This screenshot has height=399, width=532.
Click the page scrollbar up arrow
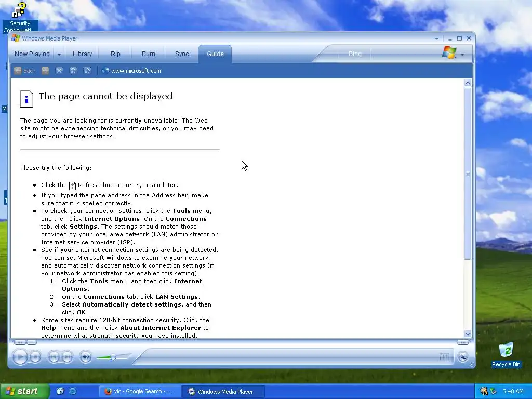tap(468, 83)
